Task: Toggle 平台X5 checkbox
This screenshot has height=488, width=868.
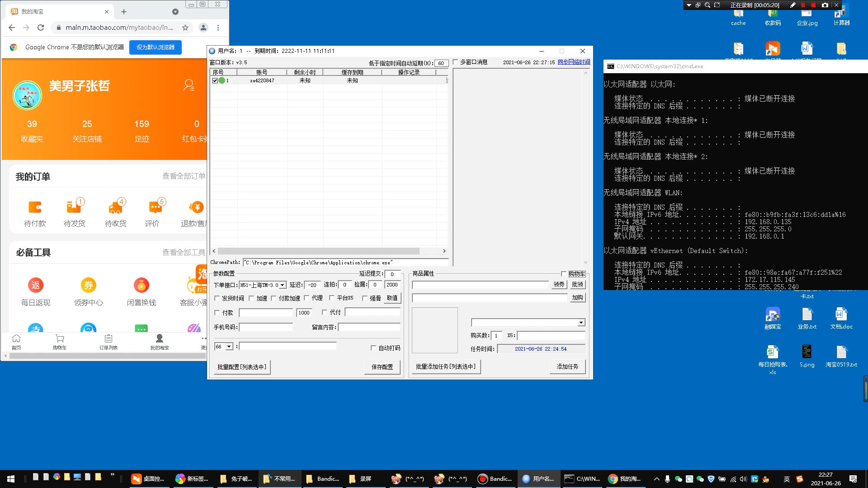Action: click(x=332, y=298)
